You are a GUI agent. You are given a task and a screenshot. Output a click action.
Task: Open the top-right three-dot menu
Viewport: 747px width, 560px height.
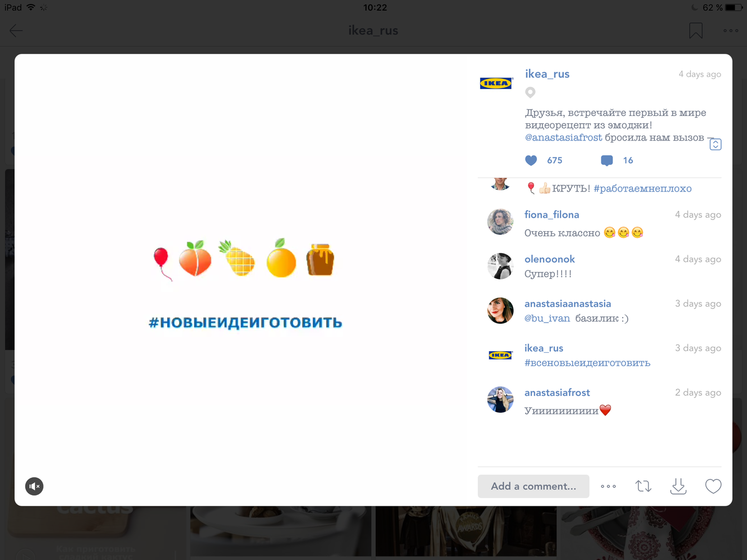(730, 31)
